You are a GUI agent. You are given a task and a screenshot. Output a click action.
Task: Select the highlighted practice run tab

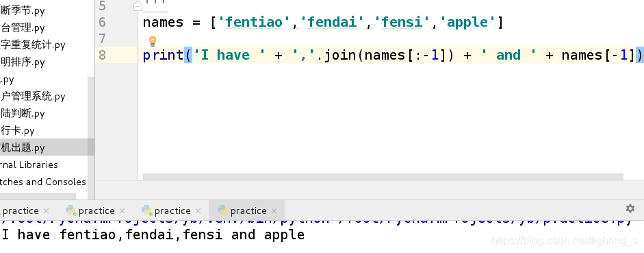point(247,211)
